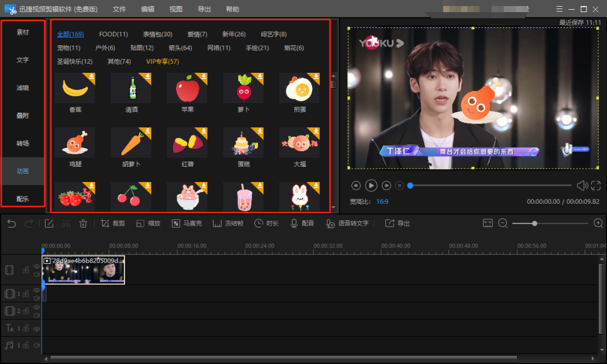Toggle eye visibility on main video track

pyautogui.click(x=36, y=266)
